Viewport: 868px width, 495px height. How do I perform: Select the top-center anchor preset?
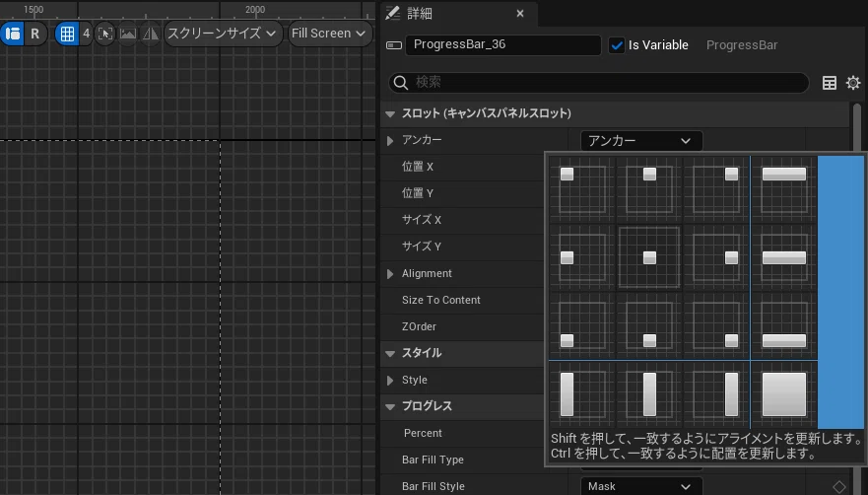(649, 189)
